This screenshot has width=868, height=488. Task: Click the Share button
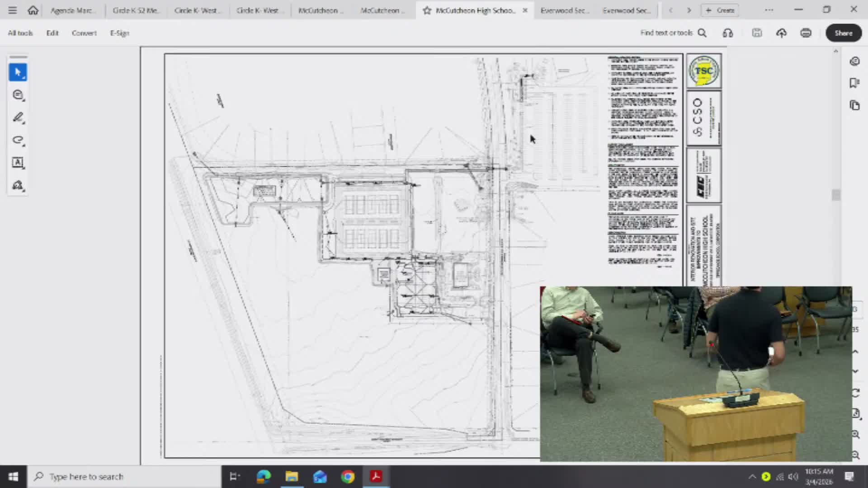pyautogui.click(x=843, y=33)
